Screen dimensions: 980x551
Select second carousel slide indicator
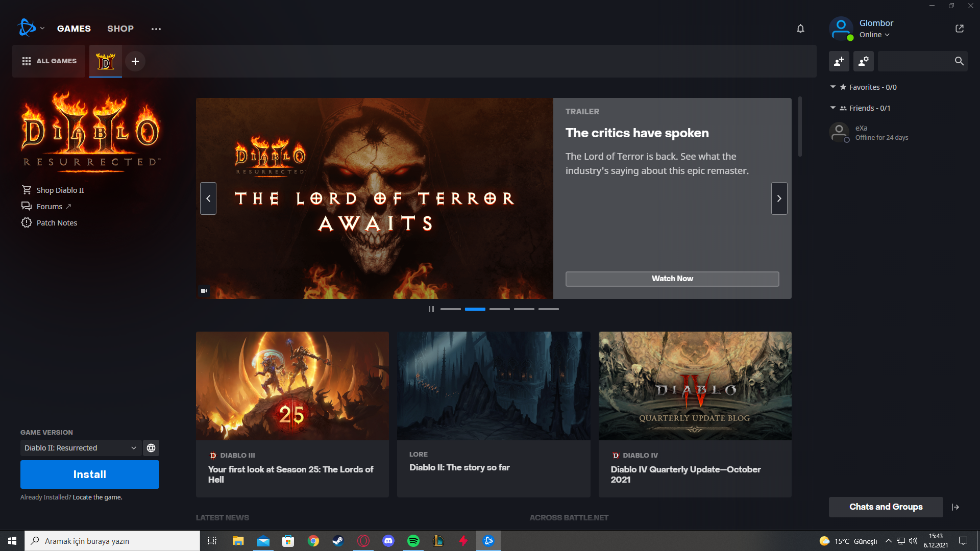pyautogui.click(x=475, y=309)
